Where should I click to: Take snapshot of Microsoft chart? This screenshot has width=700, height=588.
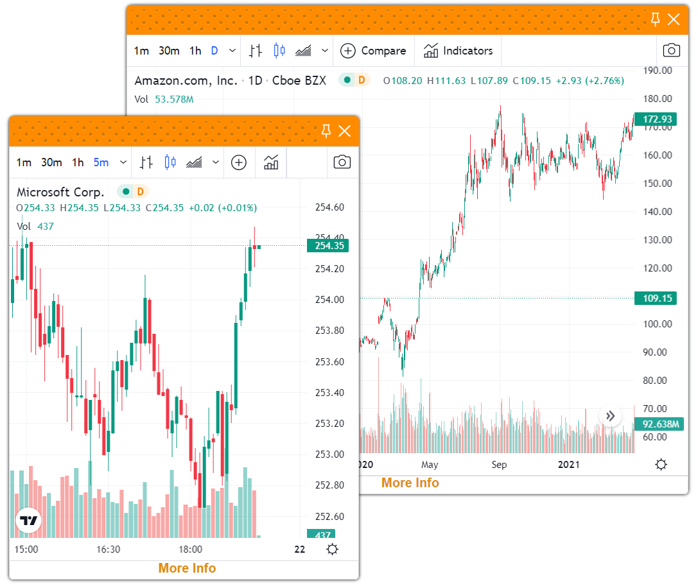click(x=342, y=162)
